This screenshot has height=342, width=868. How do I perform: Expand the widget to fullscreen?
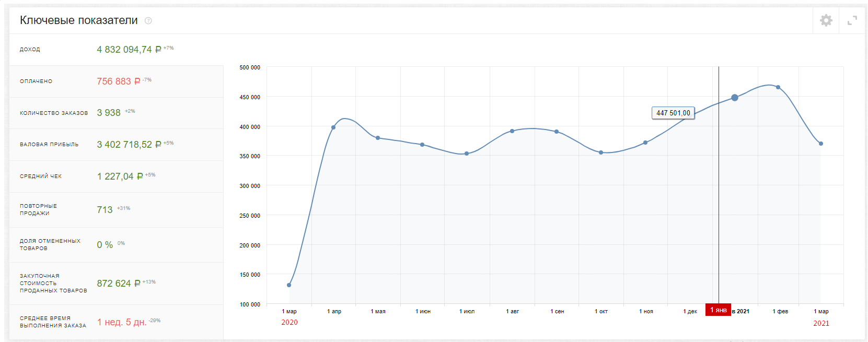[852, 20]
